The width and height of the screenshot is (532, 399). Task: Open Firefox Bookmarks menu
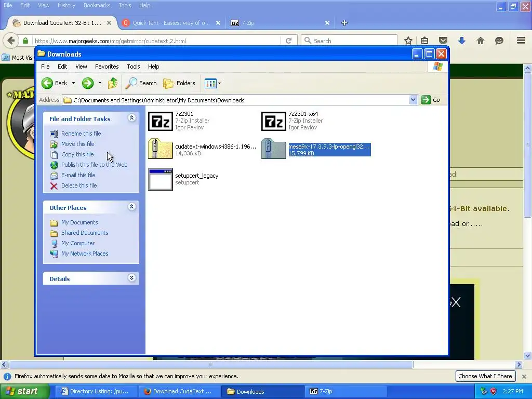[x=97, y=5]
